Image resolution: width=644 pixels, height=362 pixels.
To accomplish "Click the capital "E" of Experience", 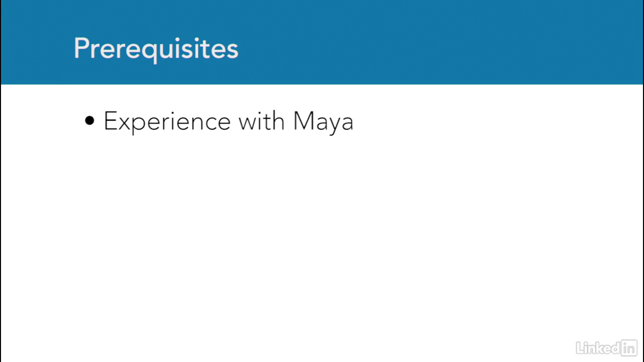I will [110, 121].
